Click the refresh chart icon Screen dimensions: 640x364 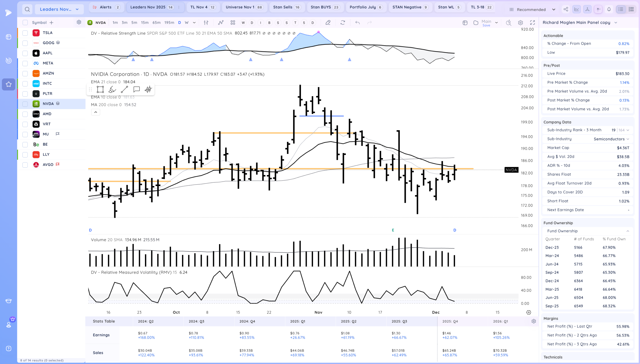[x=343, y=23]
